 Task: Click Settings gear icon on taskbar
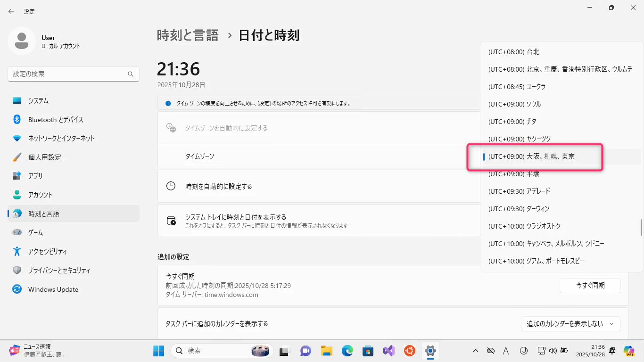[430, 351]
